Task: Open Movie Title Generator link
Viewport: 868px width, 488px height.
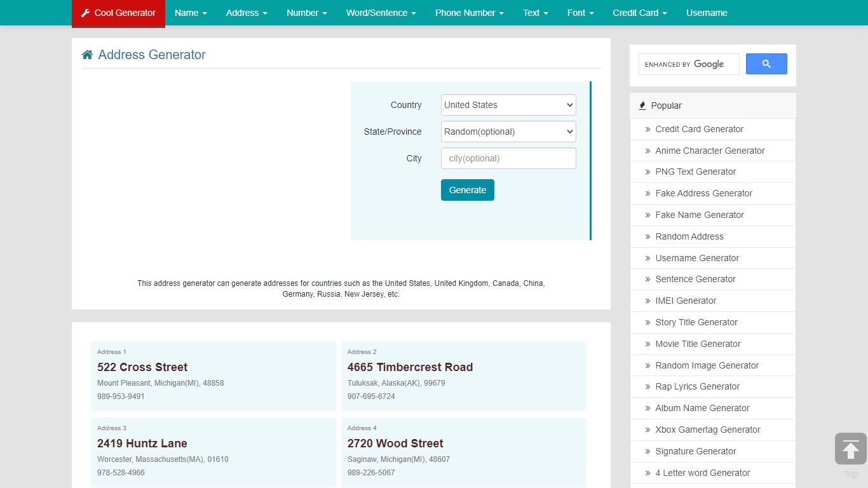Action: pyautogui.click(x=698, y=344)
